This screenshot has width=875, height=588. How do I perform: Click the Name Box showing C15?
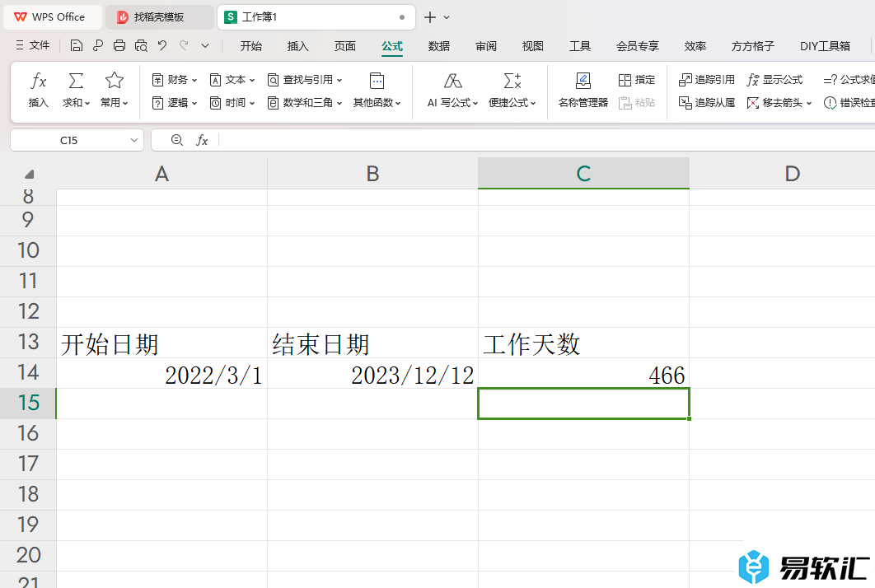69,140
